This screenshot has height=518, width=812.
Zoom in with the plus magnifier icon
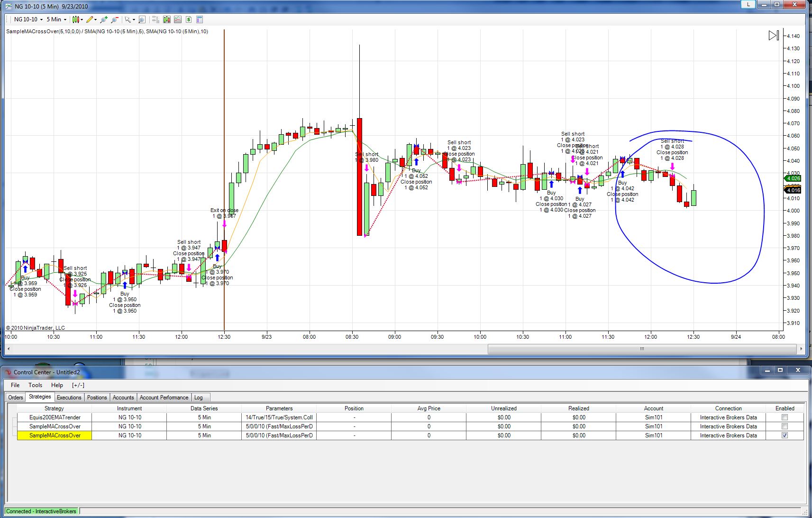(x=103, y=19)
